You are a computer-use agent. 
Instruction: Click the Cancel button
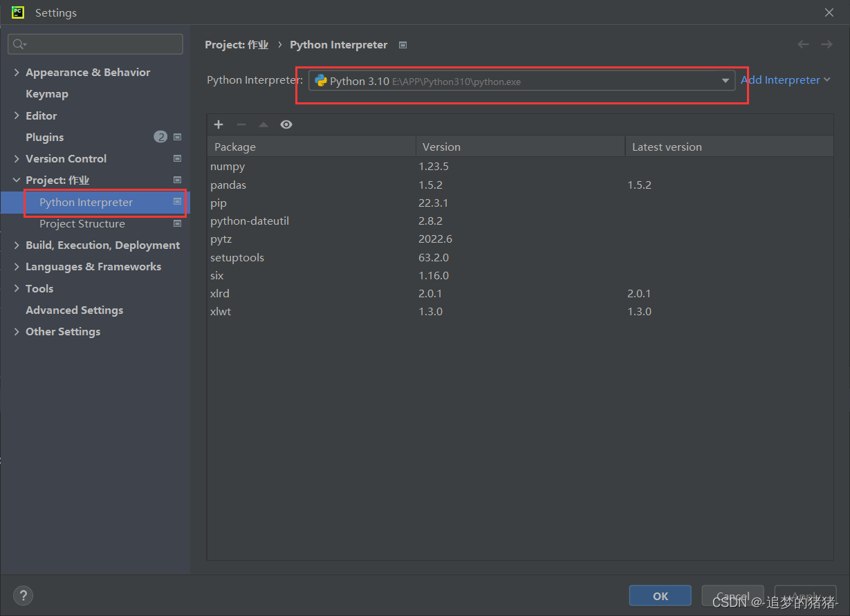point(732,596)
